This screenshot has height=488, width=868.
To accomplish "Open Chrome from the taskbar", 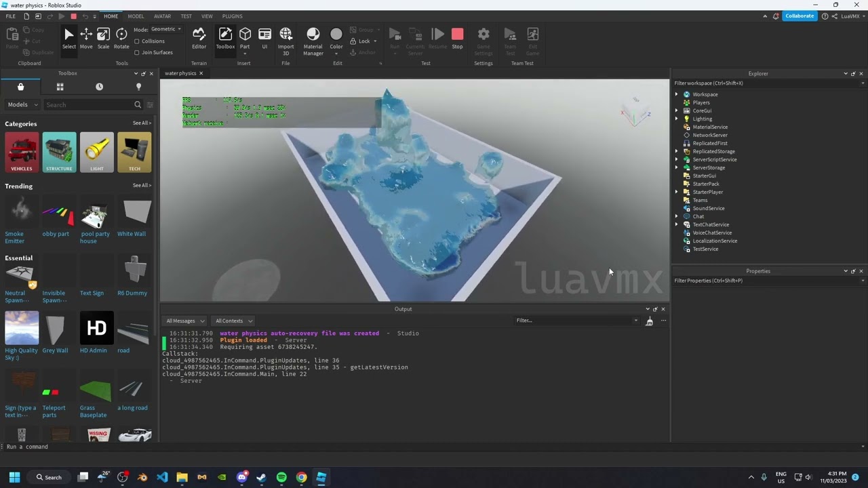I will click(301, 477).
